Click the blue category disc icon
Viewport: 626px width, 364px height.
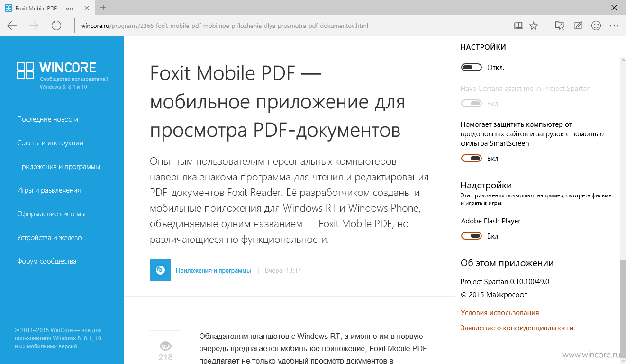pos(160,270)
